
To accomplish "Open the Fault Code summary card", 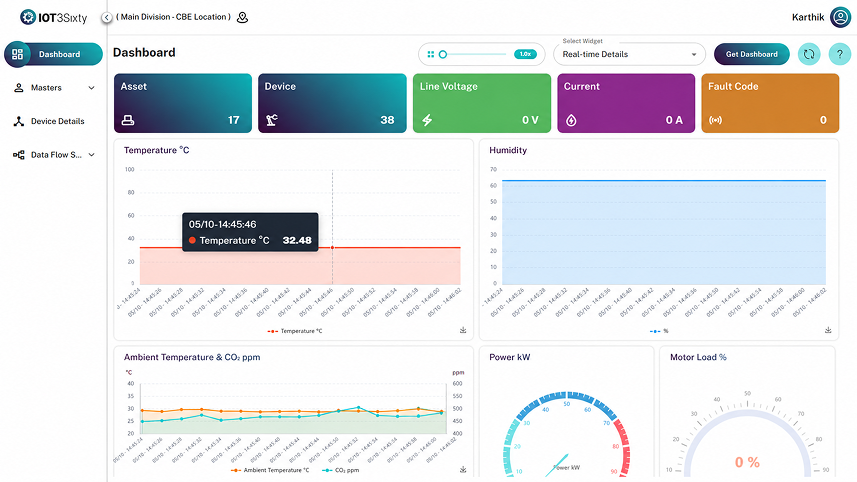I will click(x=770, y=103).
